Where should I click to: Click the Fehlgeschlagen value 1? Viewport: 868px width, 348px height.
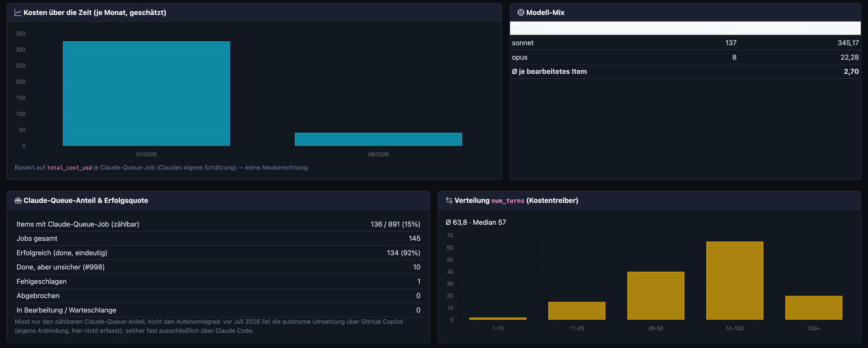419,282
